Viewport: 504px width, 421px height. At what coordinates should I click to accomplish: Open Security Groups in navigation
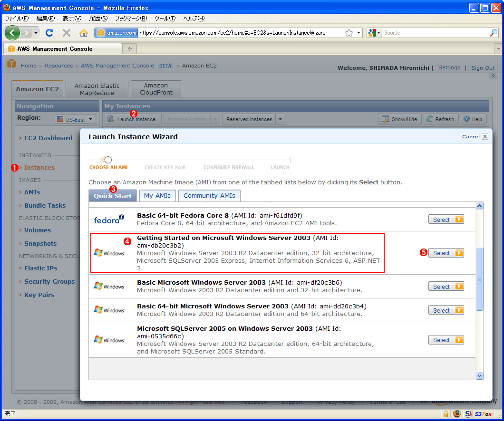[49, 281]
